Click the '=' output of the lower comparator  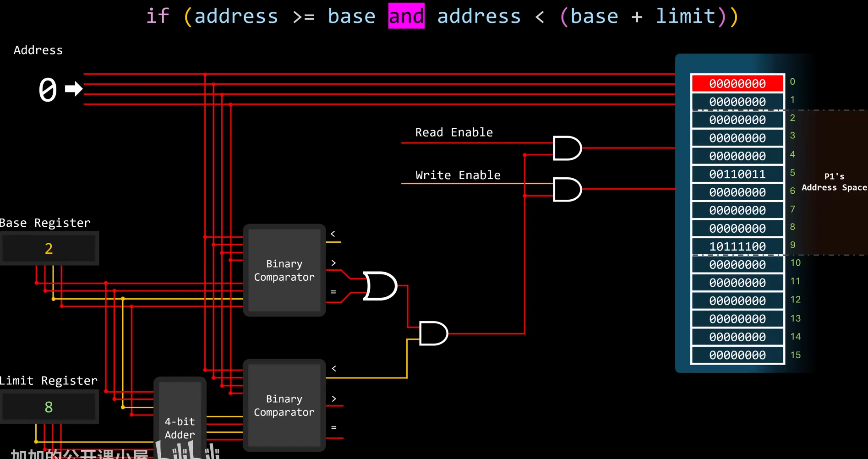point(334,428)
